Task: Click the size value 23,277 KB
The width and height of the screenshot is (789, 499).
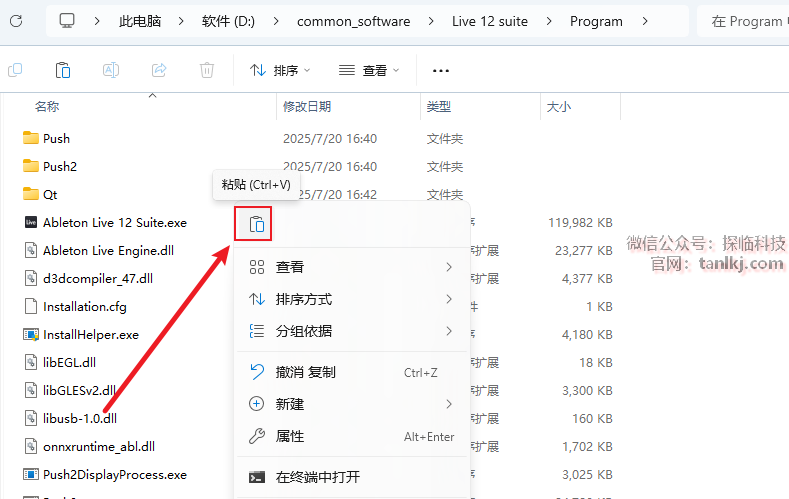Action: pos(584,251)
